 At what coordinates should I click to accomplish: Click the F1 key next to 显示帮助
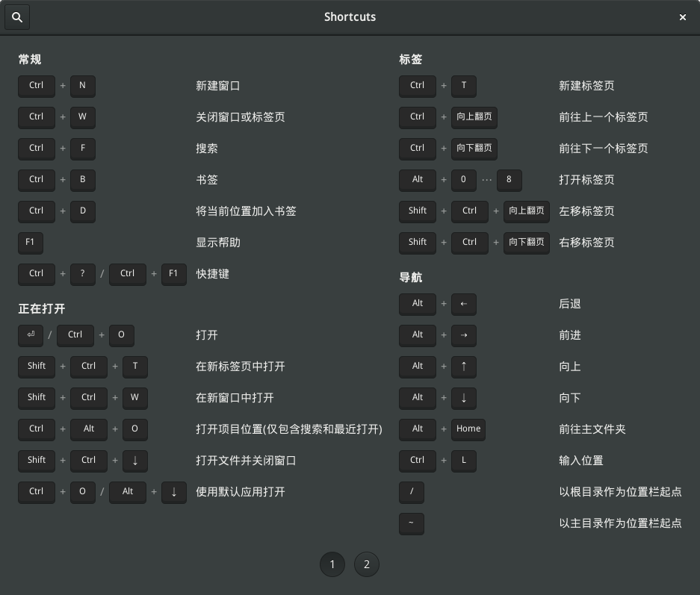[31, 243]
